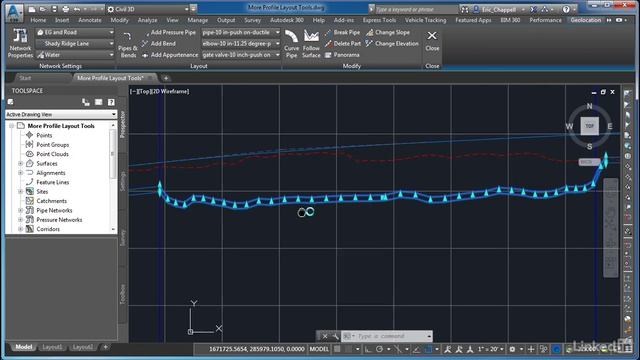Image resolution: width=640 pixels, height=360 pixels.
Task: Open the Geolocation ribbon tab
Action: click(x=586, y=20)
